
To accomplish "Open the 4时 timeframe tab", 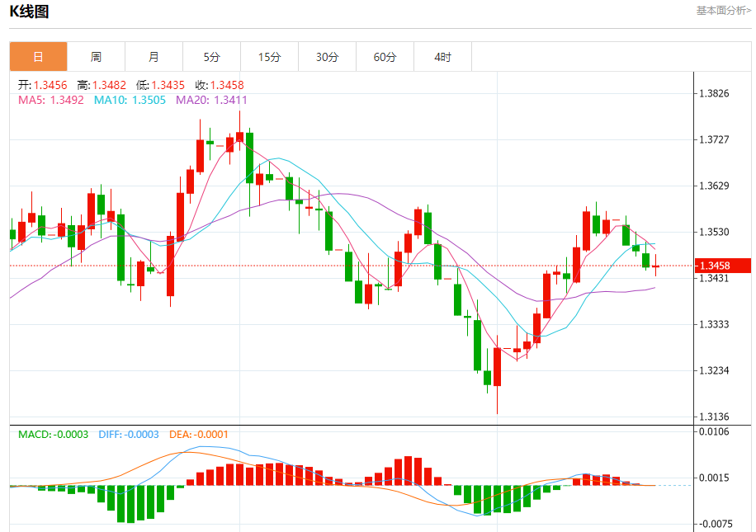I will (x=442, y=57).
